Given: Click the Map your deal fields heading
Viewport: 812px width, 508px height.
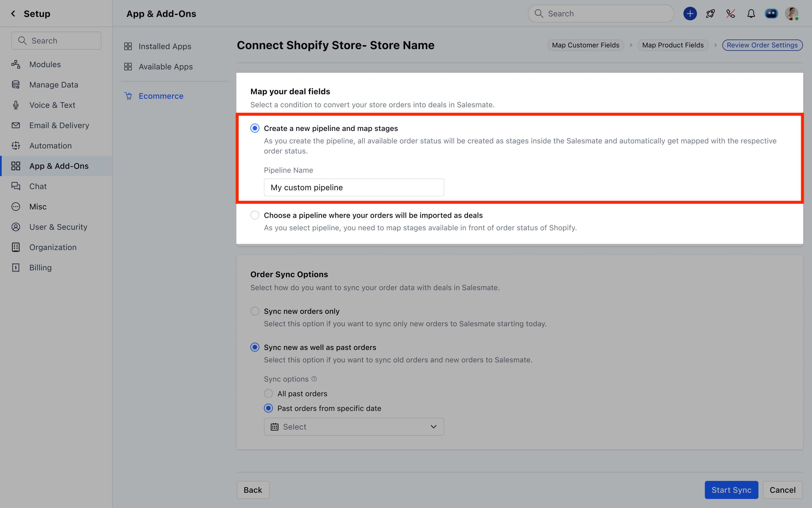Looking at the screenshot, I should tap(290, 91).
